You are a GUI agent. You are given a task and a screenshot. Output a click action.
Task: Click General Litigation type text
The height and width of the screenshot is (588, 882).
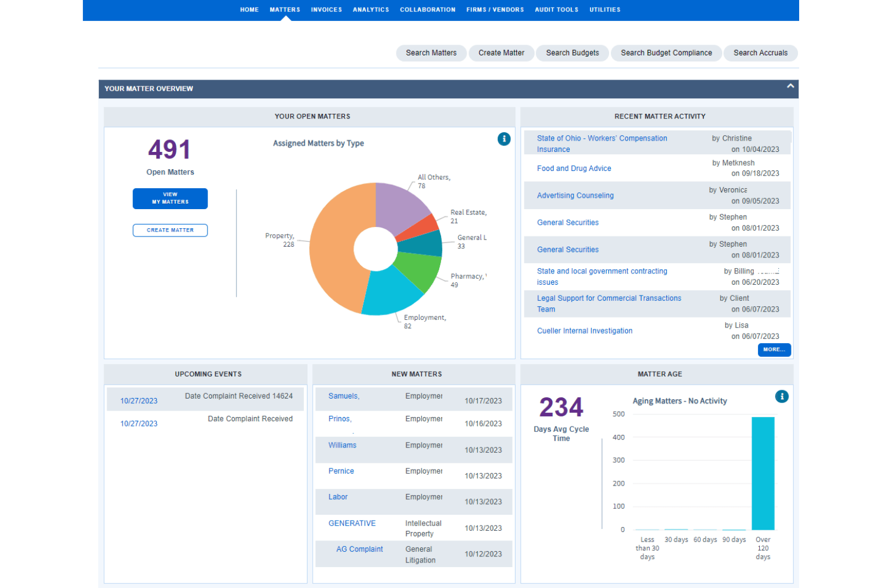tap(420, 555)
